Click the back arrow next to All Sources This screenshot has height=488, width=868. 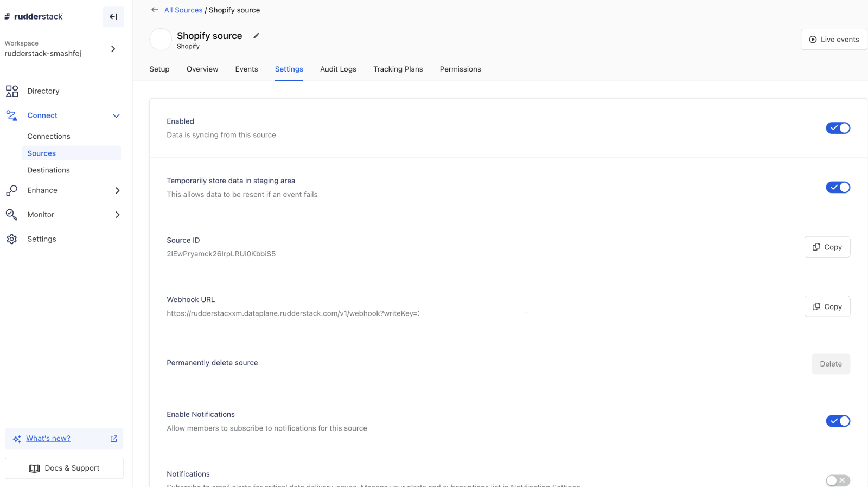pos(154,10)
